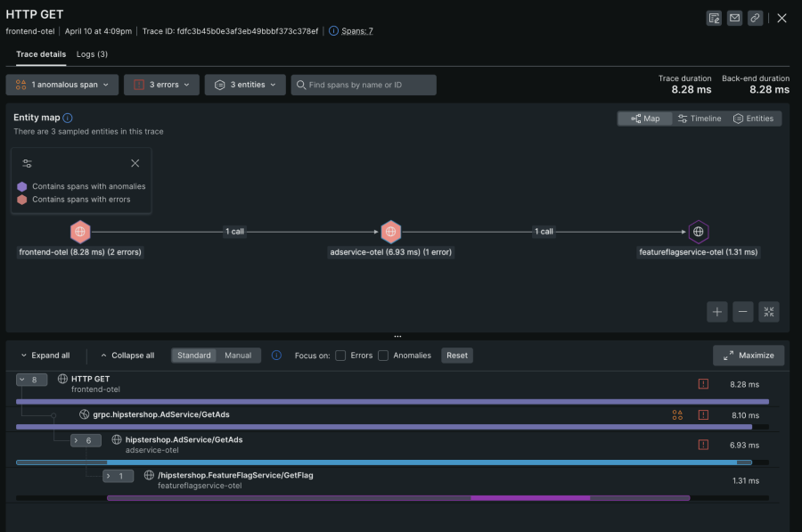The image size is (802, 532).
Task: Open the 3 entities filter dropdown
Action: coord(245,85)
